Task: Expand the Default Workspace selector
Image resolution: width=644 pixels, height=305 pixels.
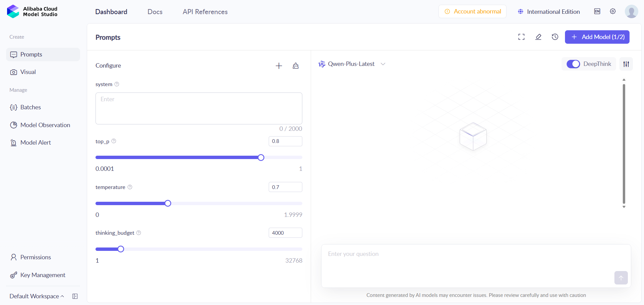Action: click(36, 296)
